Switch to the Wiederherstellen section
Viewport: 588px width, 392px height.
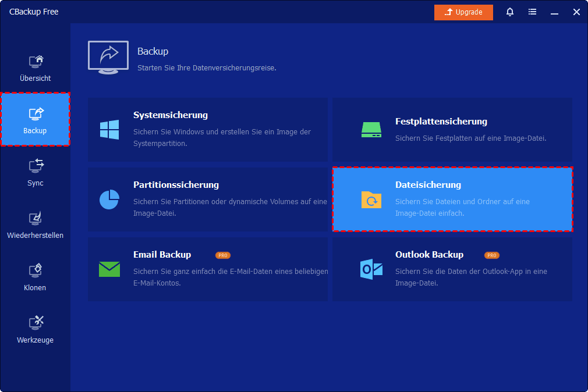(x=35, y=224)
